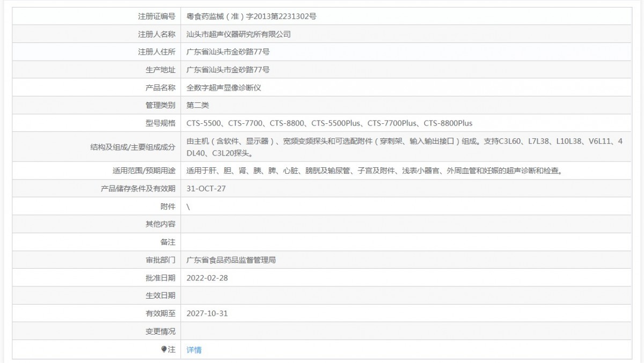Click approval date 2022-02-28

[207, 278]
